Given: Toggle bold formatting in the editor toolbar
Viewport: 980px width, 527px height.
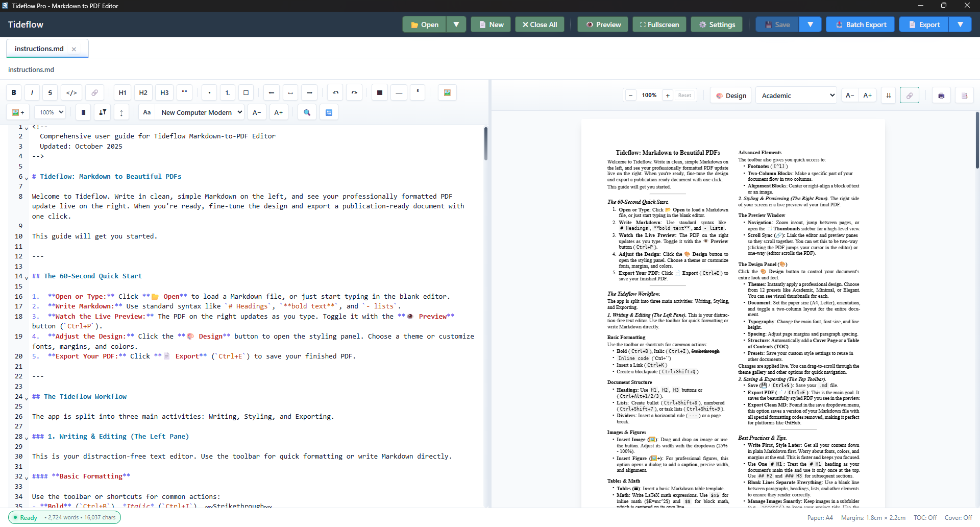Looking at the screenshot, I should pos(13,92).
